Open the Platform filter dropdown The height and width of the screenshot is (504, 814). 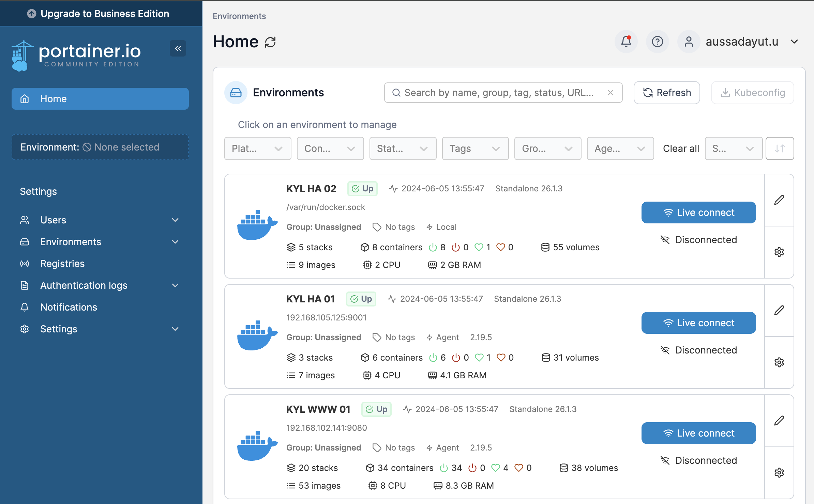[258, 148]
